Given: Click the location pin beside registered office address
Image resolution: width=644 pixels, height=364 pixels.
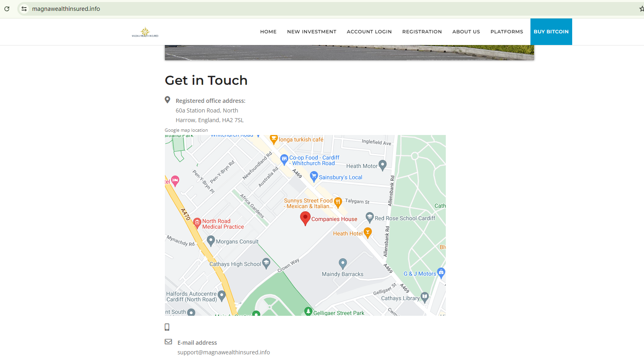Looking at the screenshot, I should tap(168, 100).
